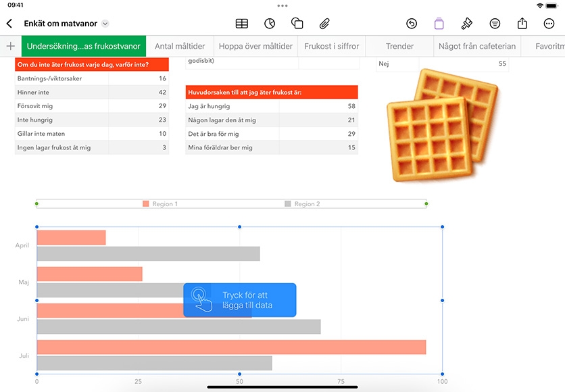Image resolution: width=565 pixels, height=392 pixels.
Task: Open the Hoppa över måltider tab
Action: 256,46
